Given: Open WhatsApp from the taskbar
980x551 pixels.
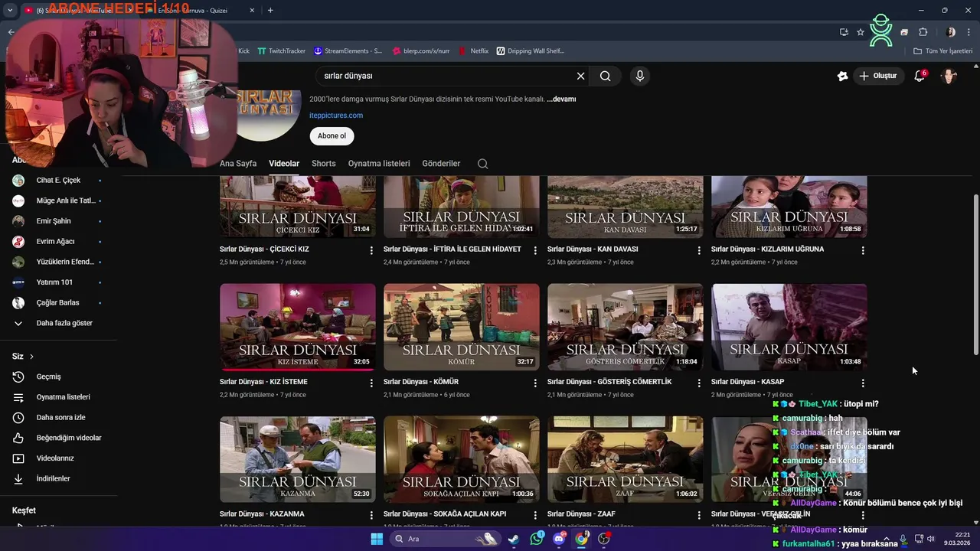Looking at the screenshot, I should [536, 539].
